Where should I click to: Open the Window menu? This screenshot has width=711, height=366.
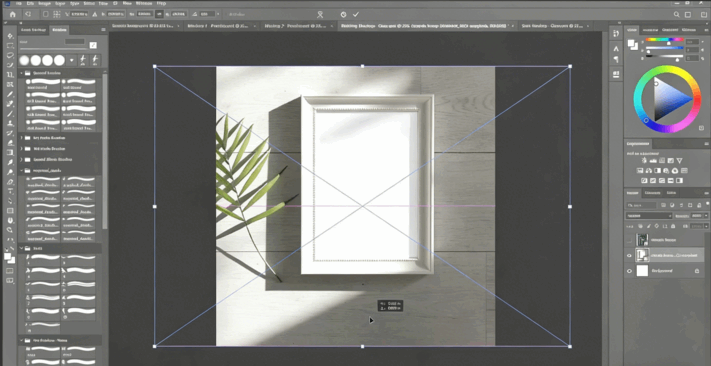143,3
